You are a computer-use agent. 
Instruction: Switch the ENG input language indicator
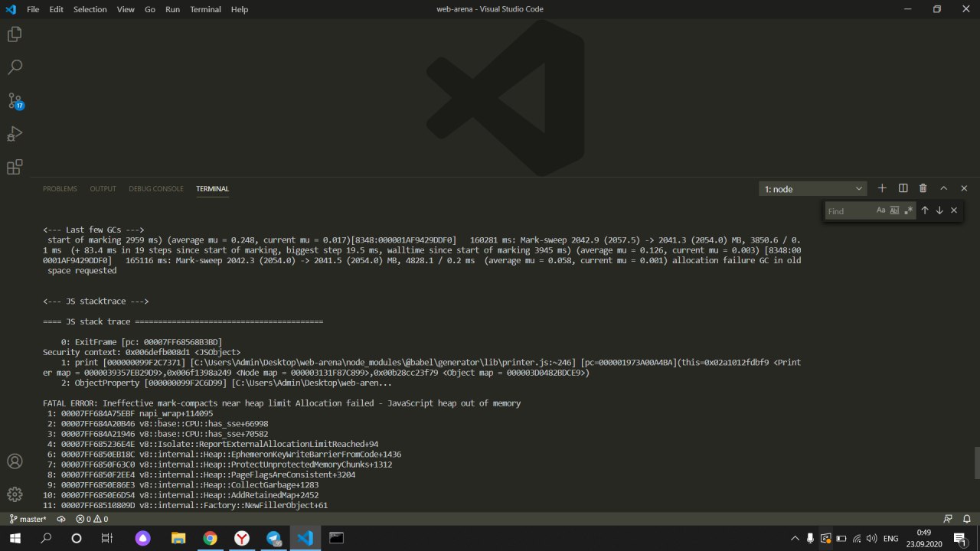tap(891, 538)
